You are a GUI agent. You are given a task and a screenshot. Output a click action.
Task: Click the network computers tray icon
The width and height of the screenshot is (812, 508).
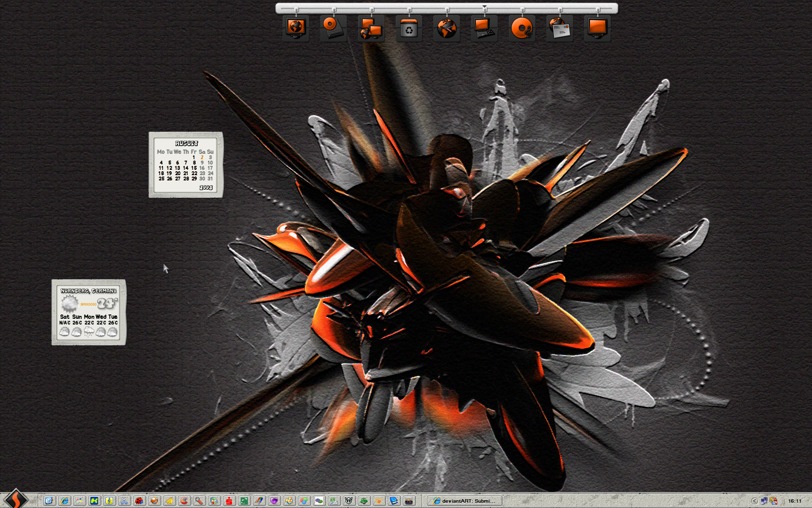coord(764,501)
